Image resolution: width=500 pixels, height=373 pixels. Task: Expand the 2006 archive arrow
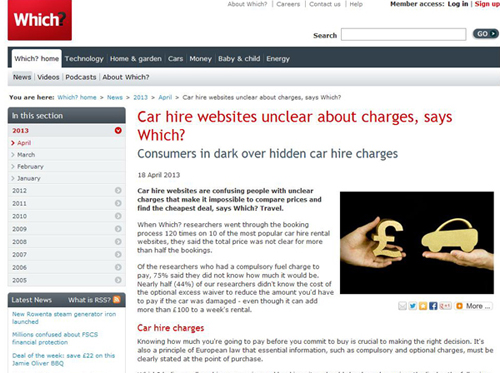coord(118,267)
